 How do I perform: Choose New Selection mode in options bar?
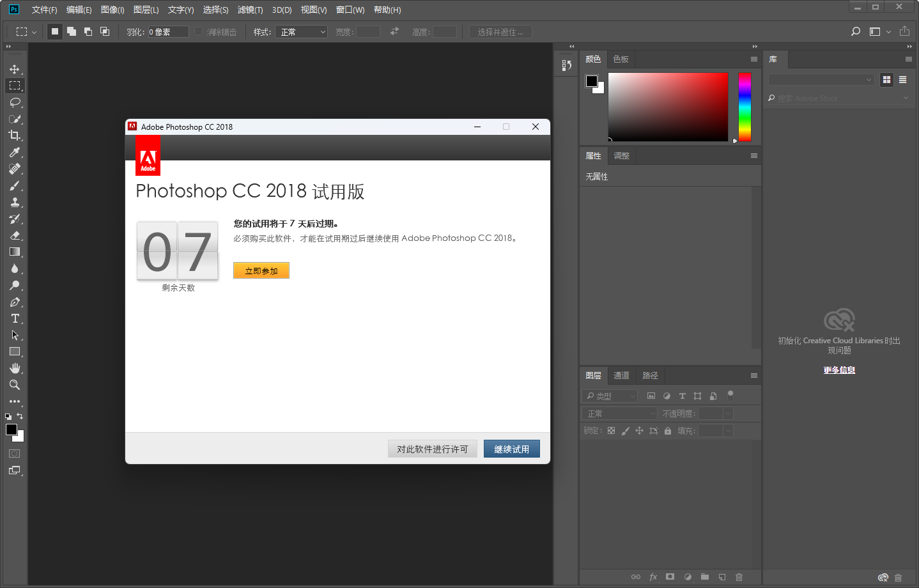click(x=55, y=31)
